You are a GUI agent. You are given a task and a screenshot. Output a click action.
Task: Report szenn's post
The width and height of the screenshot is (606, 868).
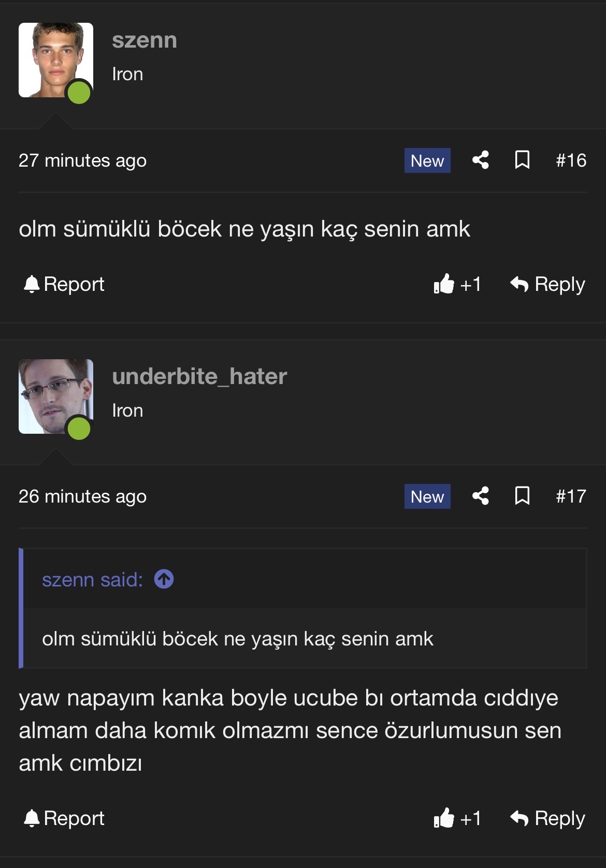pyautogui.click(x=64, y=284)
